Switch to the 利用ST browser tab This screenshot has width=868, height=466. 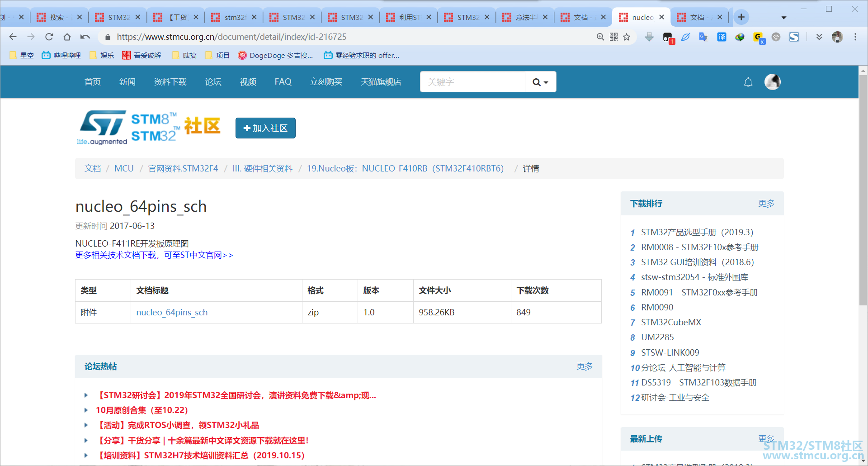(x=409, y=17)
